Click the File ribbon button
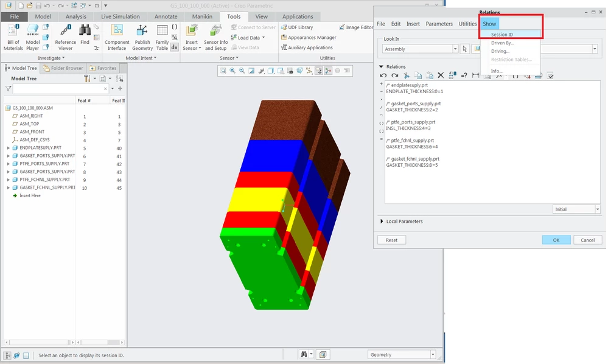 tap(15, 16)
